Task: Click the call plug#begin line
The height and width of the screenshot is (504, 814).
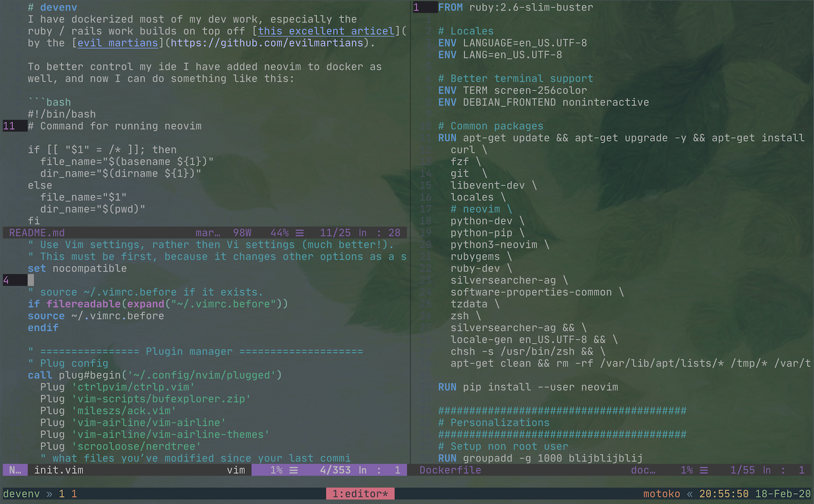Action: click(x=155, y=375)
